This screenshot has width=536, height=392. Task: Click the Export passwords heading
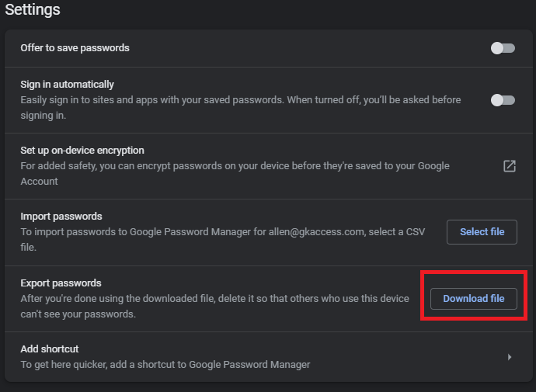pos(61,283)
